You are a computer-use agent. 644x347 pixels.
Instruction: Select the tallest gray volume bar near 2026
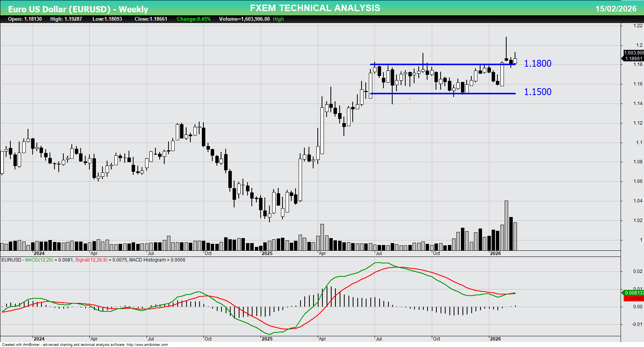(x=507, y=225)
